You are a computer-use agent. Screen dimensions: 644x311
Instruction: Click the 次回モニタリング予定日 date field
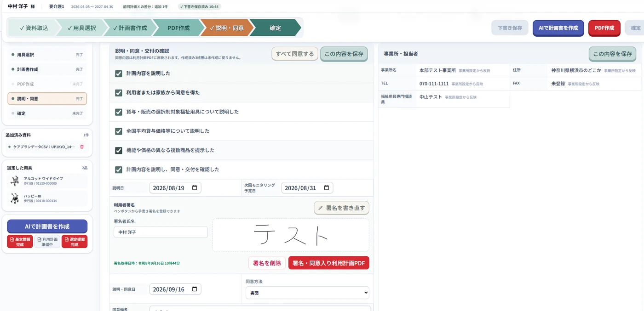coord(307,188)
